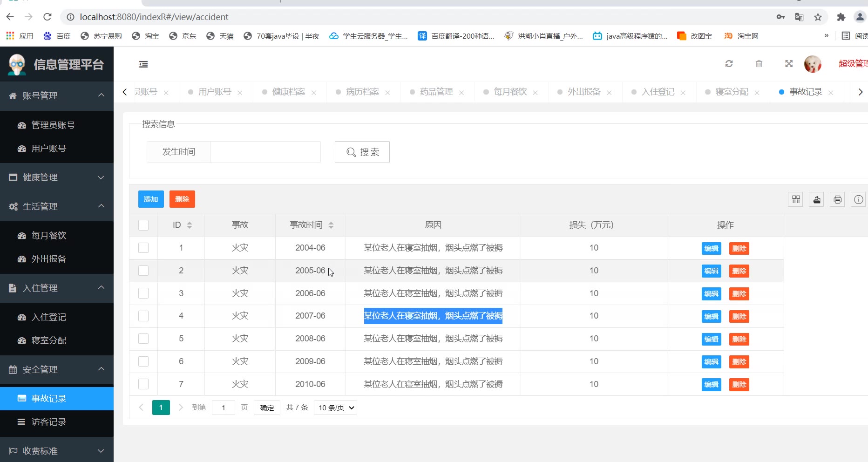
Task: Click the 搜索 button
Action: click(x=362, y=152)
